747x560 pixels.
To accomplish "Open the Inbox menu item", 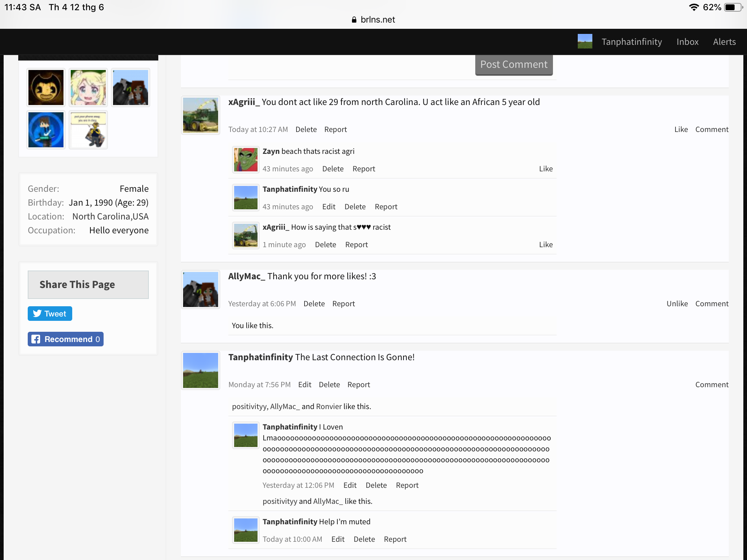I will 688,42.
